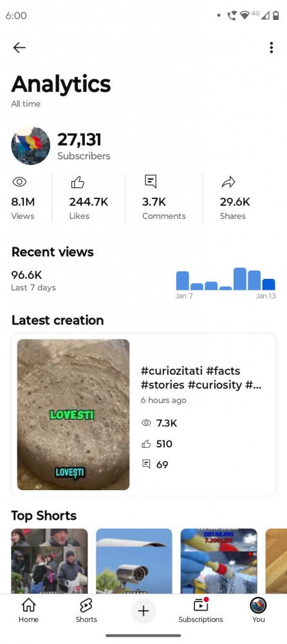Open the #curiozitati #facts video title
The width and height of the screenshot is (287, 644).
pos(201,378)
